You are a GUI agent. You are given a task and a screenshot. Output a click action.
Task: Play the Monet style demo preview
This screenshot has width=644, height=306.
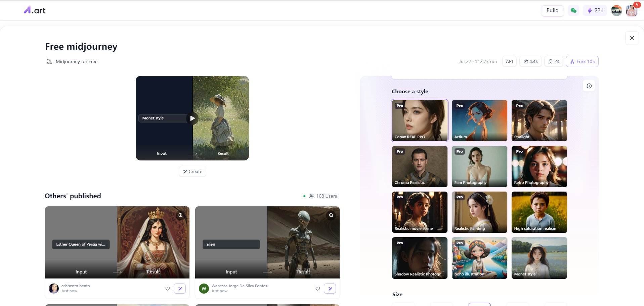(x=192, y=118)
